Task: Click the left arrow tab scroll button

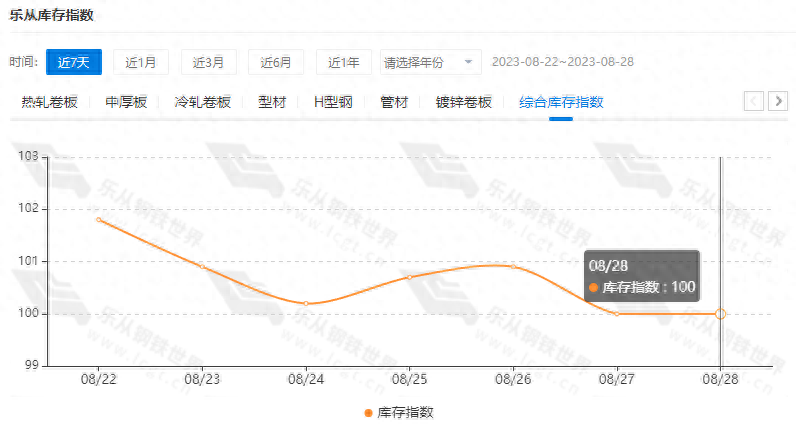Action: tap(753, 101)
